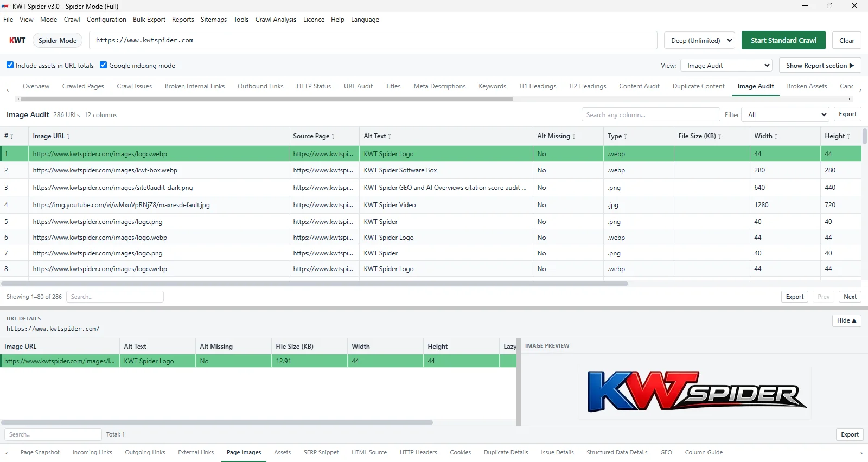
Task: Focus the Search box beside Showing 1–80
Action: (x=115, y=297)
